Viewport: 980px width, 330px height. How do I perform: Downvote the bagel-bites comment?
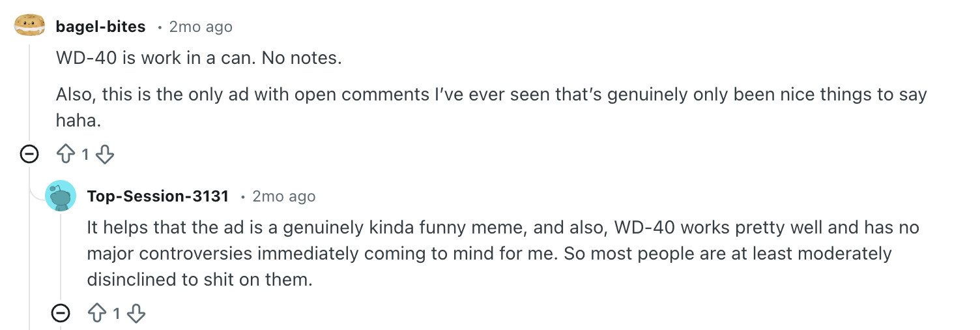coord(105,155)
